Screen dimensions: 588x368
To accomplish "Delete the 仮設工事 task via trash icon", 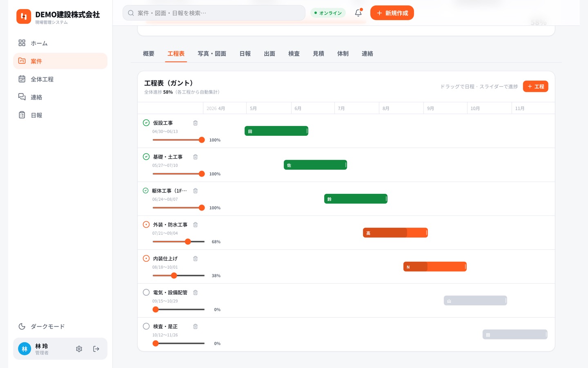I will pos(196,123).
